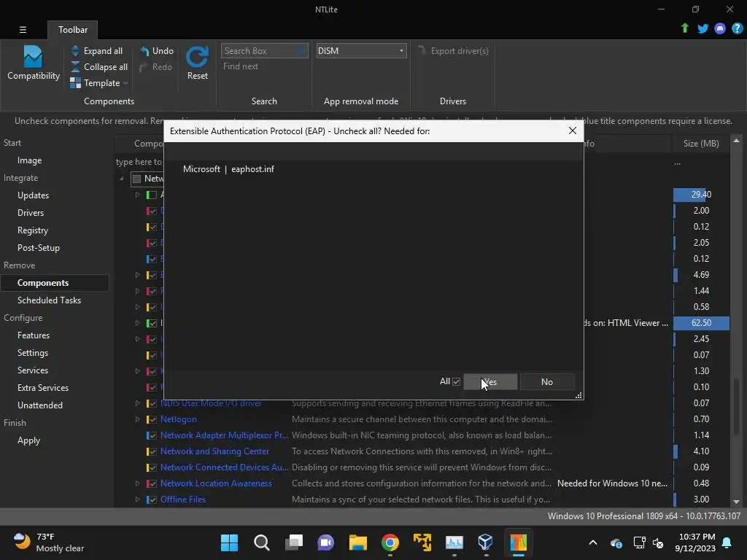The image size is (747, 560).
Task: Expand the Offline Files node
Action: 137,499
